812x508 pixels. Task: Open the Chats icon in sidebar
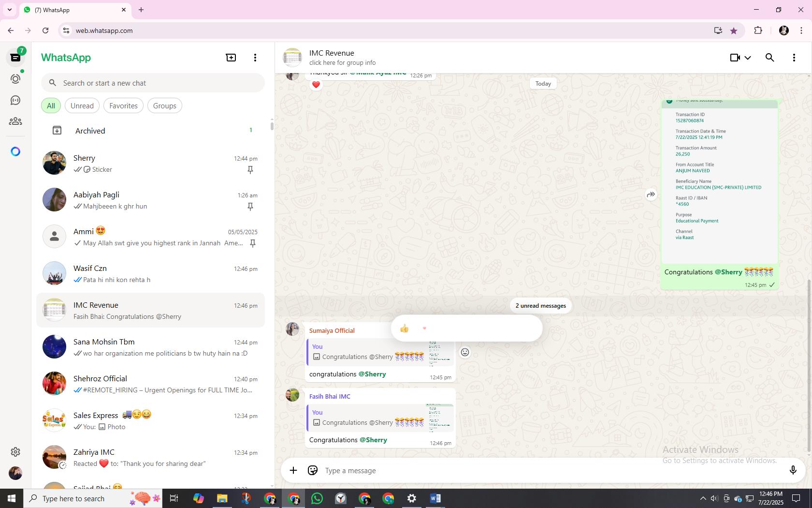coord(15,58)
